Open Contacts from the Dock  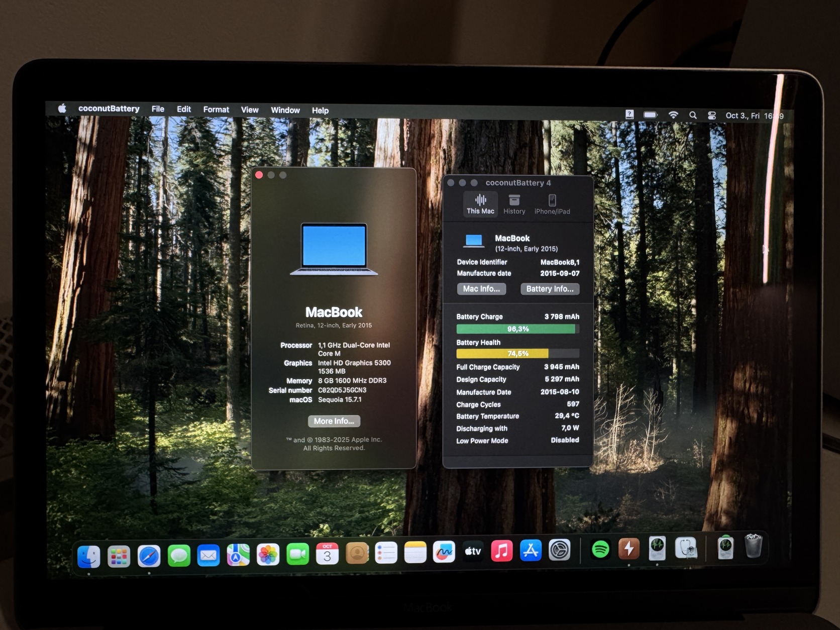click(357, 553)
